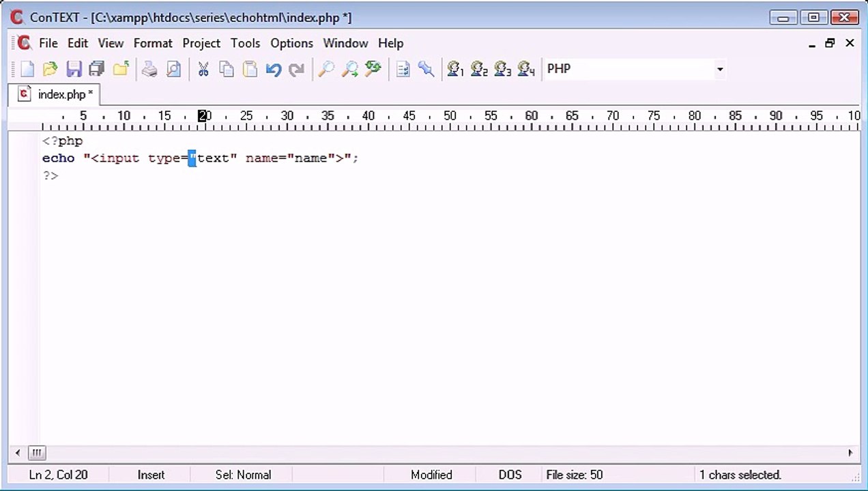This screenshot has width=868, height=491.
Task: Click the 'Insert' mode status indicator
Action: (x=151, y=475)
